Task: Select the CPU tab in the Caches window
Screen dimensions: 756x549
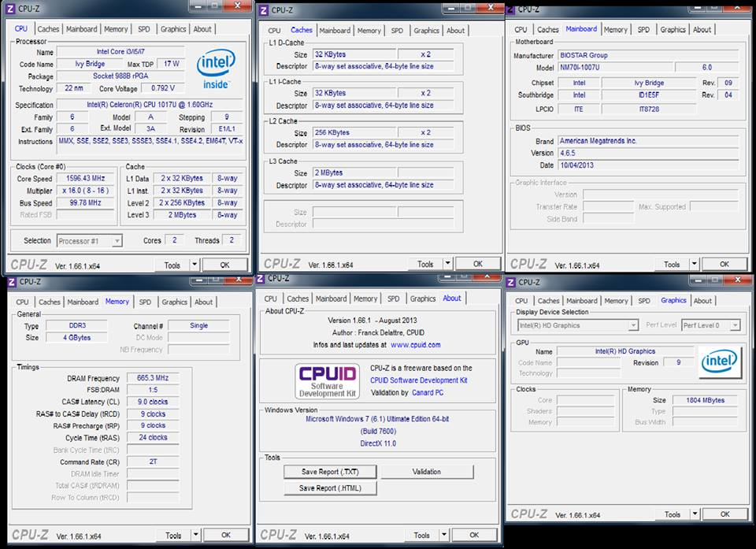Action: pos(274,31)
